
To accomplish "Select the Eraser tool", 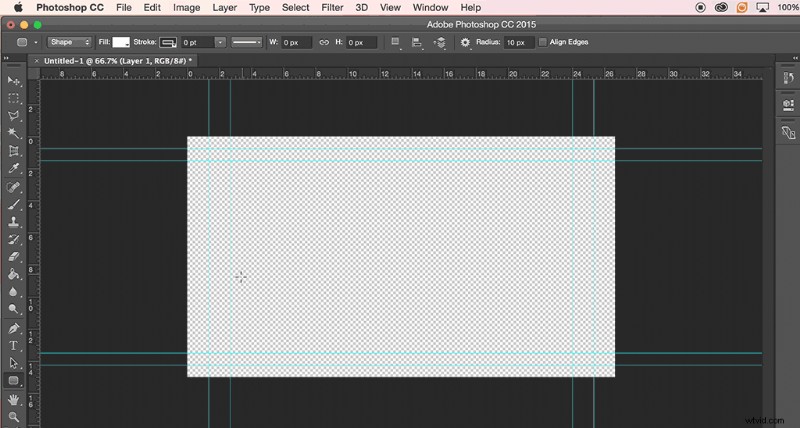I will (14, 257).
